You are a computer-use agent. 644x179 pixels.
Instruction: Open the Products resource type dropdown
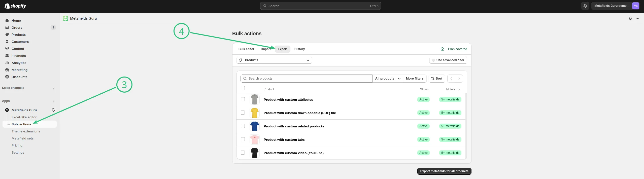click(274, 60)
